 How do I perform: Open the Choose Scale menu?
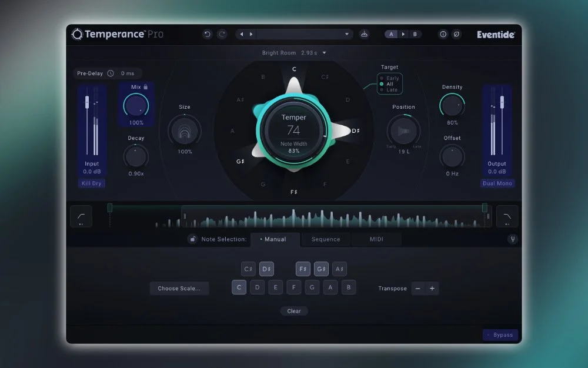[179, 288]
